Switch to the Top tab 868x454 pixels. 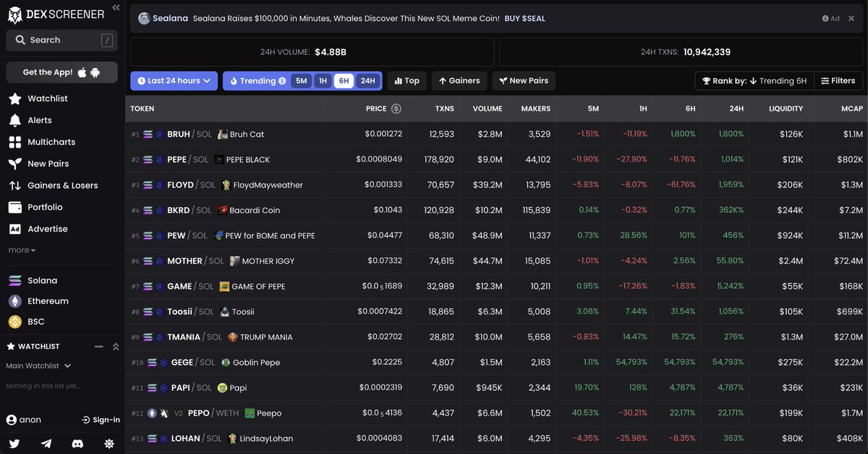(407, 80)
